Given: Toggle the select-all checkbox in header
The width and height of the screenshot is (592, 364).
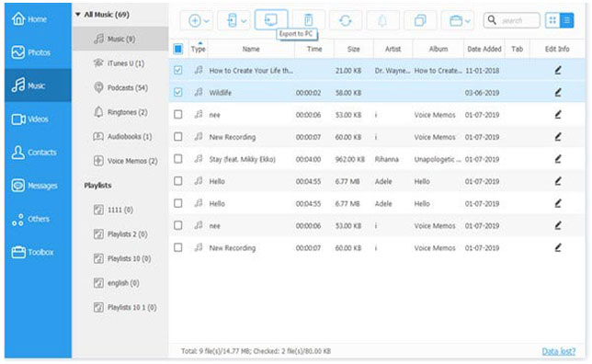Looking at the screenshot, I should click(x=177, y=49).
